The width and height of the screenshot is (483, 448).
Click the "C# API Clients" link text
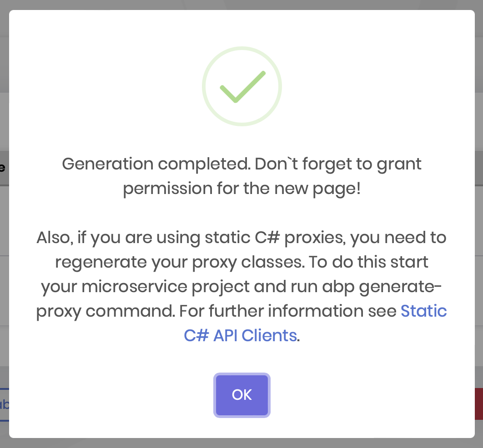tap(240, 335)
